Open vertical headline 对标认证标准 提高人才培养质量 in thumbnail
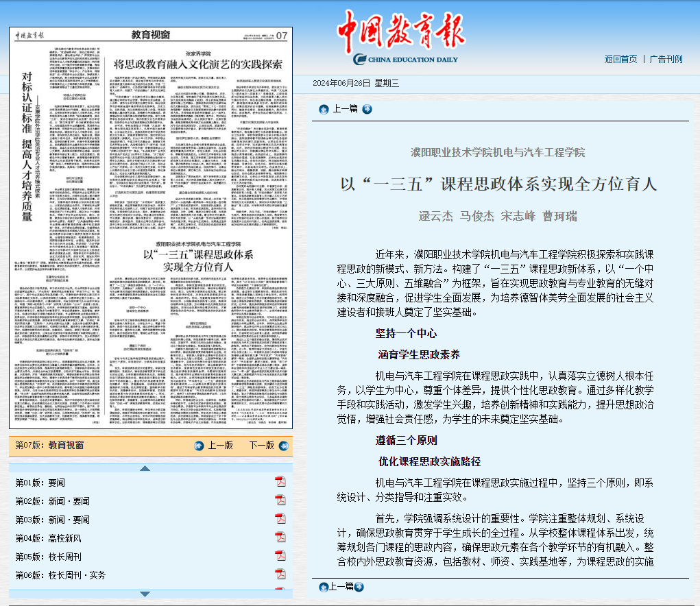 (x=27, y=147)
